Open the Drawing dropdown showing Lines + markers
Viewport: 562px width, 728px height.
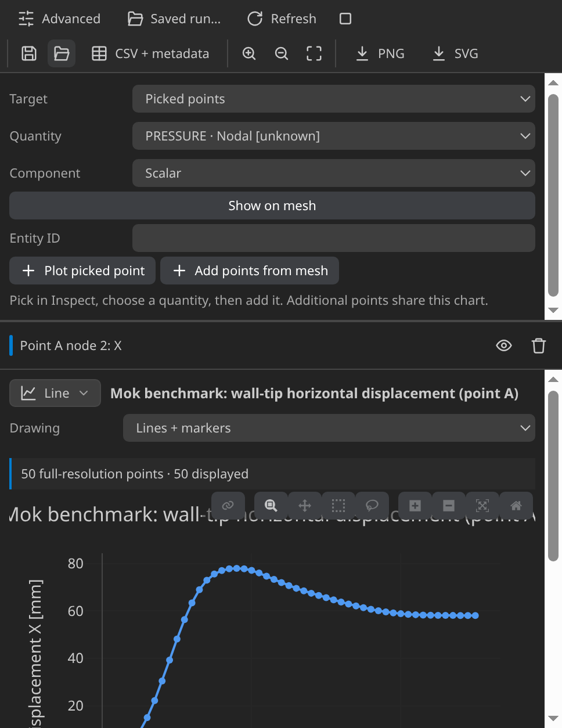click(x=329, y=428)
